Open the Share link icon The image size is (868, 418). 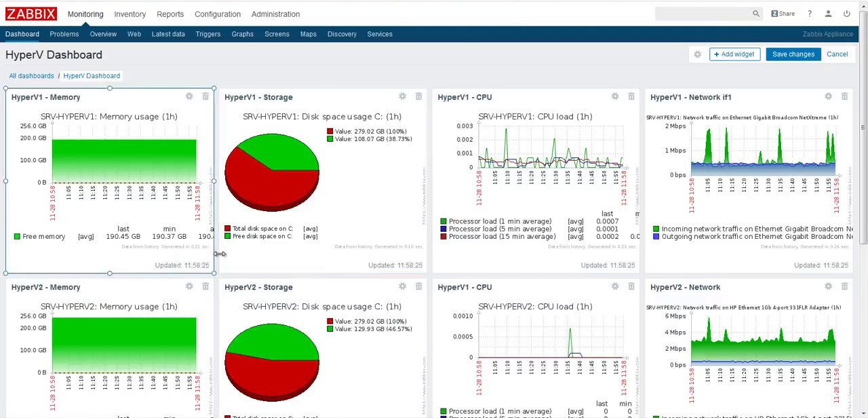783,14
